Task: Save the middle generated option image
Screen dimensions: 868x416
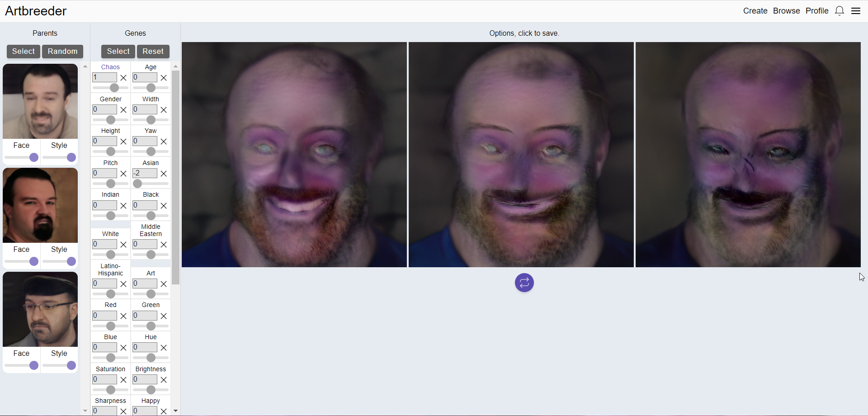Action: tap(521, 155)
